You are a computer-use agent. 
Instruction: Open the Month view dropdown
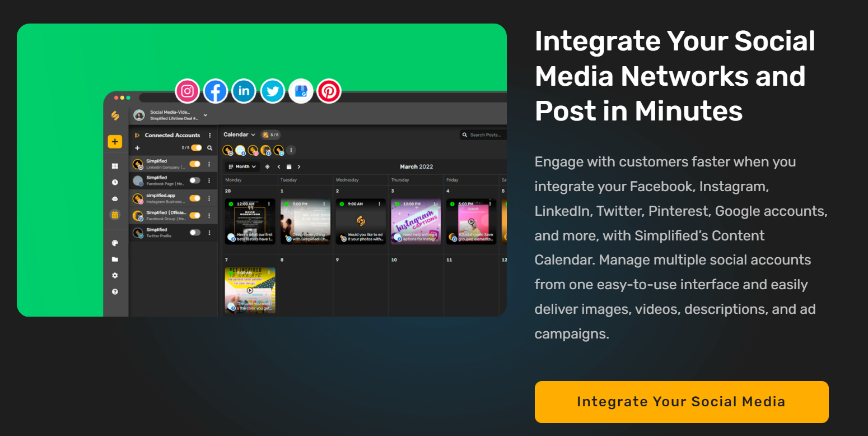tap(242, 166)
